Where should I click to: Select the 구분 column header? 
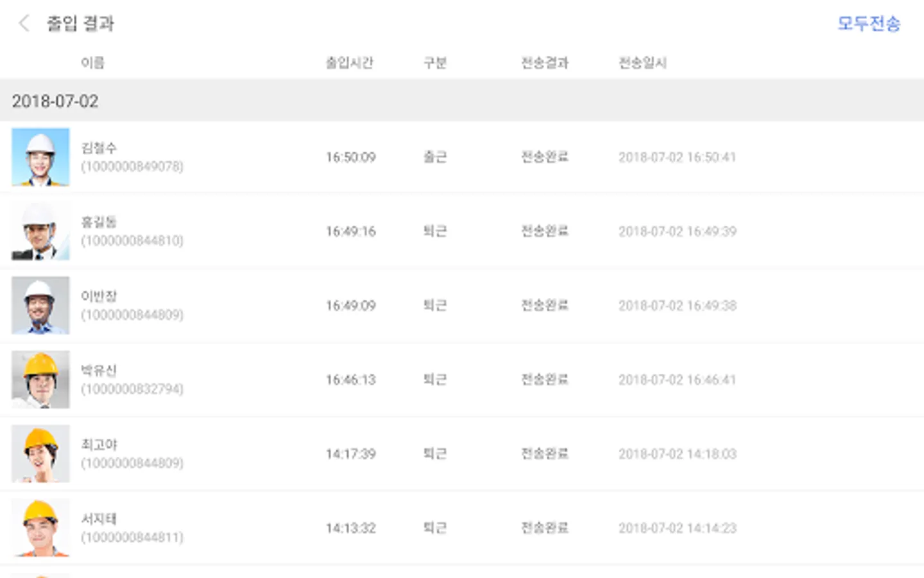tap(435, 63)
